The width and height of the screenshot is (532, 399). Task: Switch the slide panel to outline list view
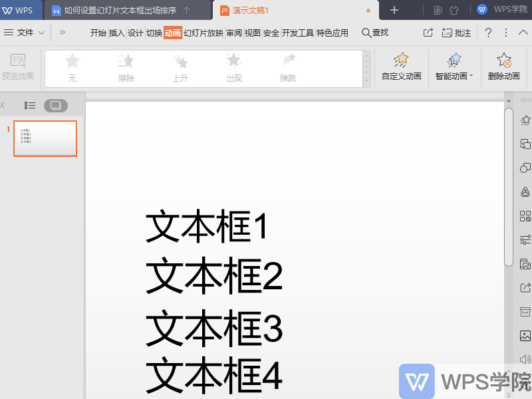click(29, 105)
